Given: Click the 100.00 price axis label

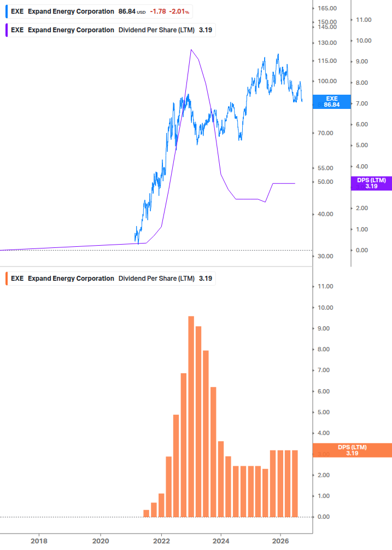Looking at the screenshot, I should tap(327, 81).
